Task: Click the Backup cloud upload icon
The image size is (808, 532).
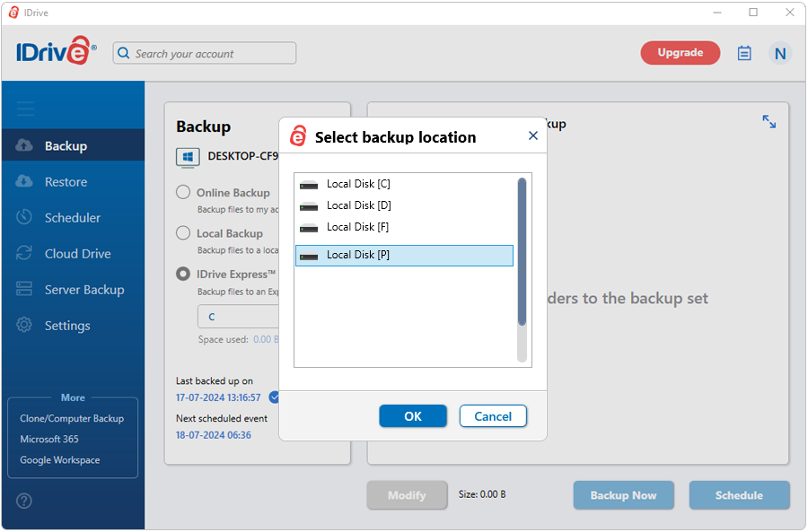Action: click(23, 145)
